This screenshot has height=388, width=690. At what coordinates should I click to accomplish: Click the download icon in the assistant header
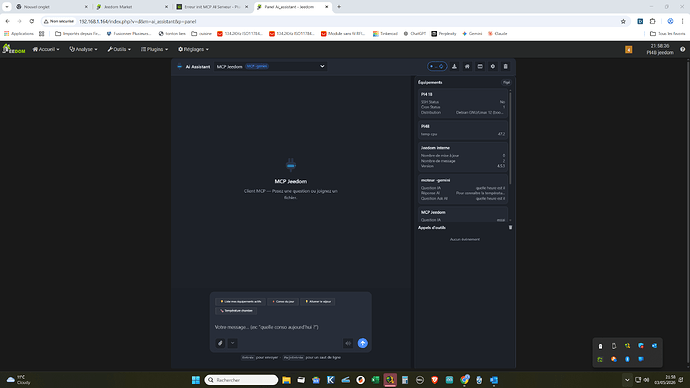[x=454, y=66]
